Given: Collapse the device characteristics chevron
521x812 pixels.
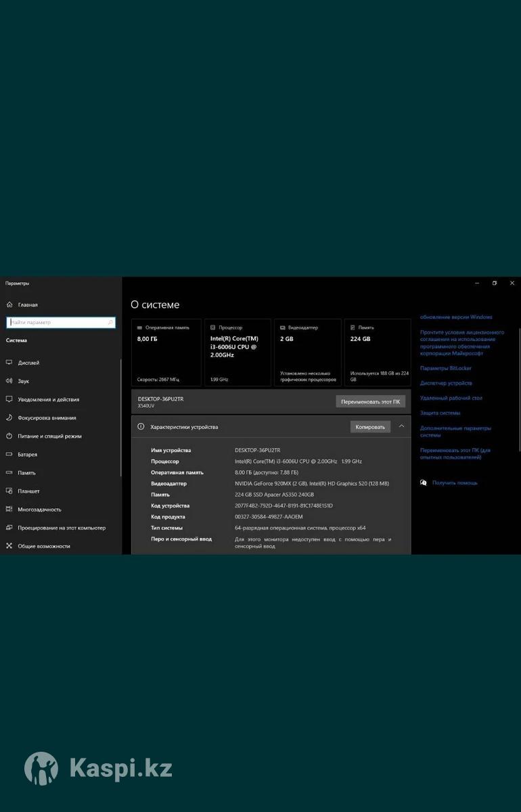Looking at the screenshot, I should 401,426.
